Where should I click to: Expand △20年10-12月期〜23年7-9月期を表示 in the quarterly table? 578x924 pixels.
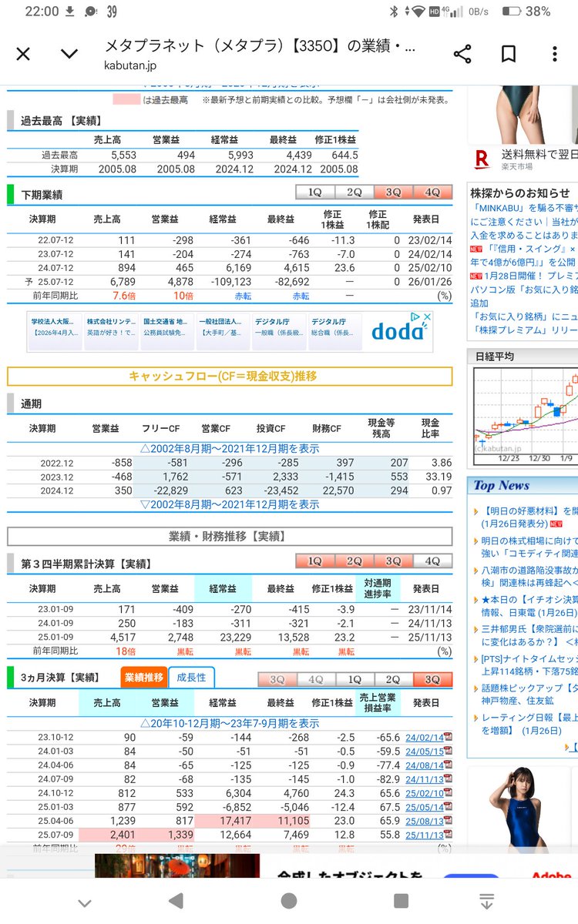click(x=230, y=723)
